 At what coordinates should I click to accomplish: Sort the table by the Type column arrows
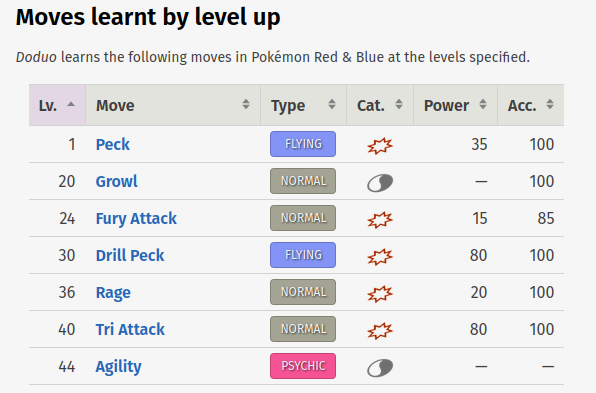[x=332, y=104]
